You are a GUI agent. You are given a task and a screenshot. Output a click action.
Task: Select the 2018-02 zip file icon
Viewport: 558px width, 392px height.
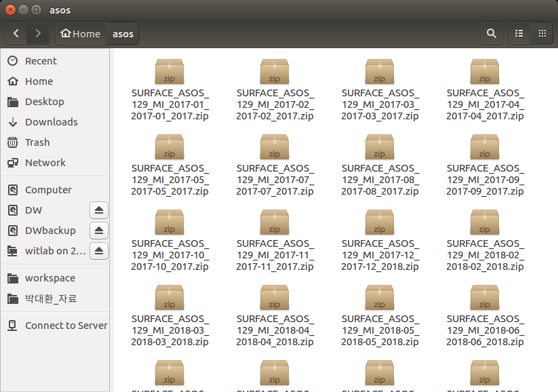point(485,222)
